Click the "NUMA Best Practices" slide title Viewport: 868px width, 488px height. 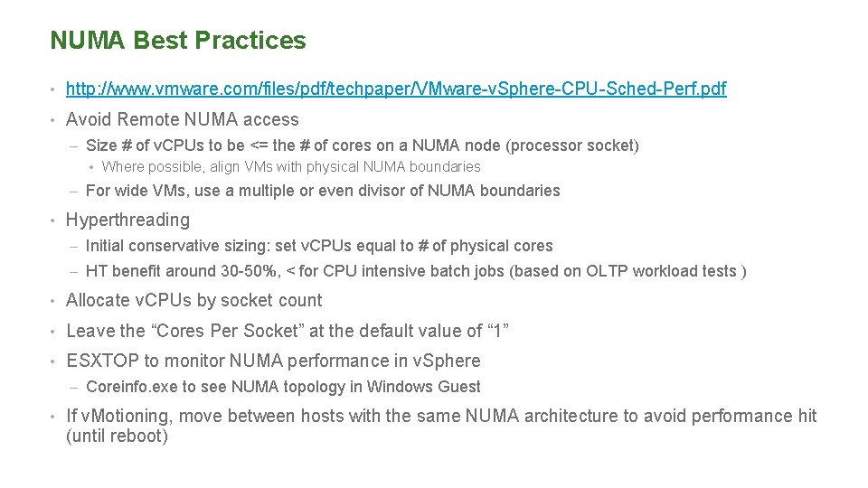tap(178, 41)
